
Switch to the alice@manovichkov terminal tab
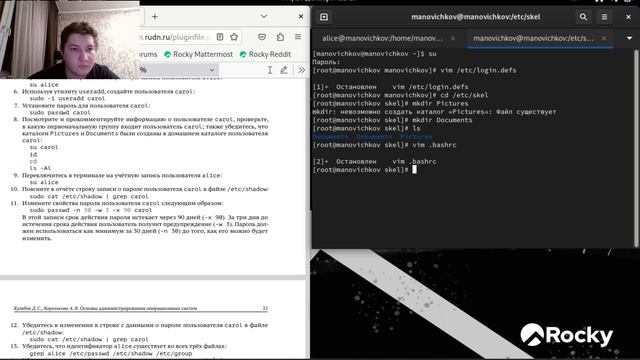pyautogui.click(x=382, y=38)
